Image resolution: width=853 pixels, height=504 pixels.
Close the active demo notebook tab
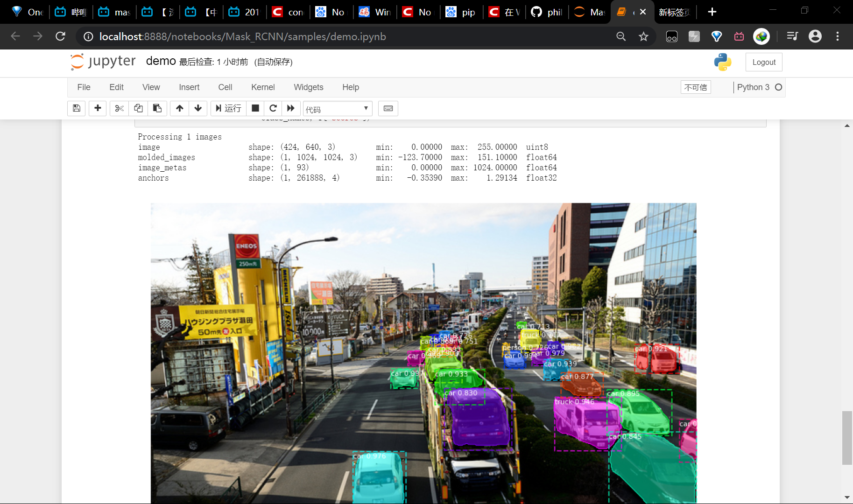point(643,12)
